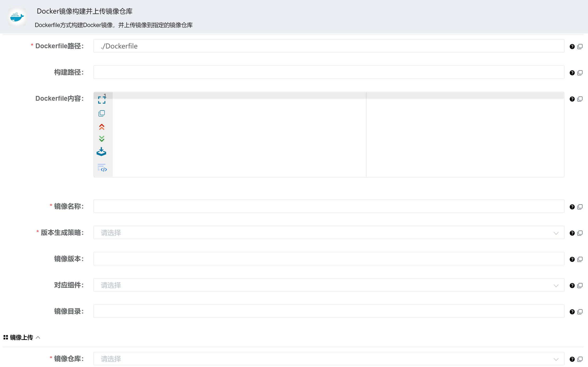
Task: Select the scroll-to-bottom icon in the editor toolbar
Action: tap(102, 139)
